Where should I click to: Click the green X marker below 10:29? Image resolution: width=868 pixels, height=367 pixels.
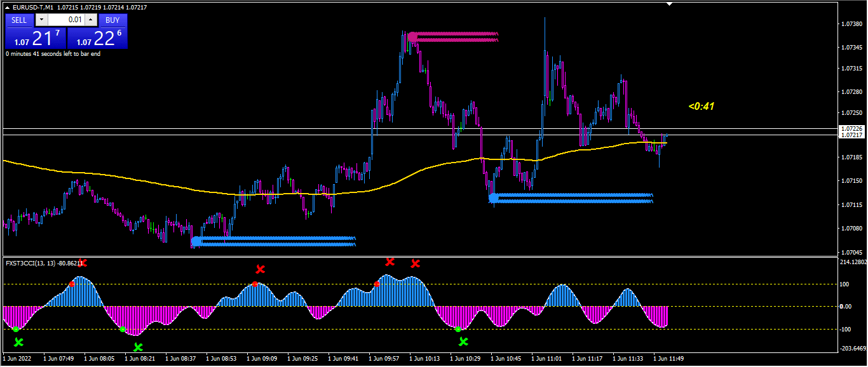click(x=463, y=342)
